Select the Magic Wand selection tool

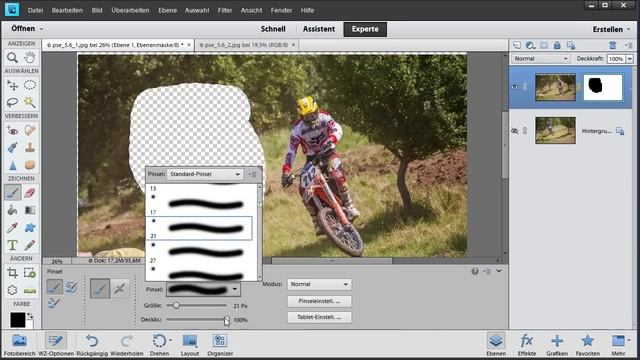pos(29,102)
